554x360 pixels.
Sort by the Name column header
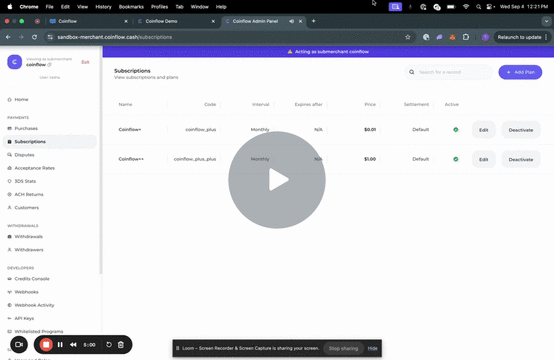pos(125,105)
